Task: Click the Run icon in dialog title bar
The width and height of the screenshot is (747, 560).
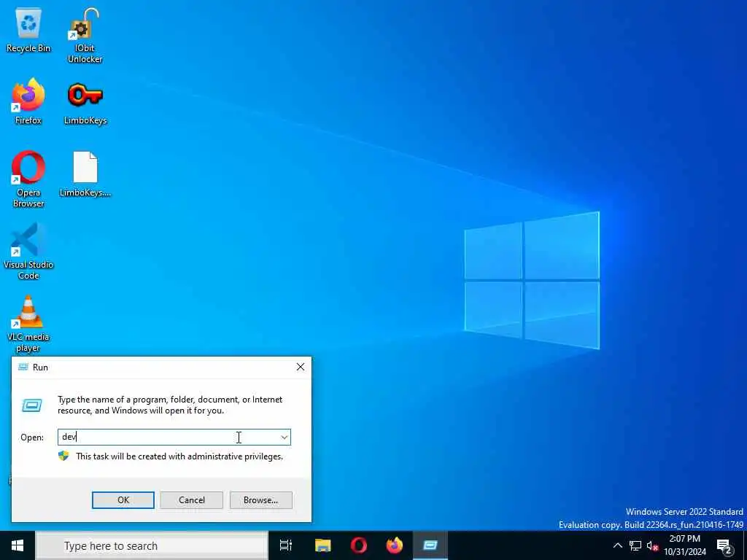Action: [23, 367]
